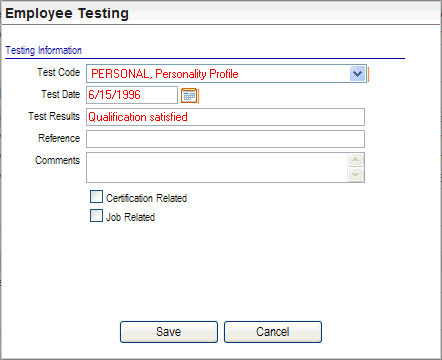Click the Job Related label text
The height and width of the screenshot is (360, 442).
coord(130,217)
